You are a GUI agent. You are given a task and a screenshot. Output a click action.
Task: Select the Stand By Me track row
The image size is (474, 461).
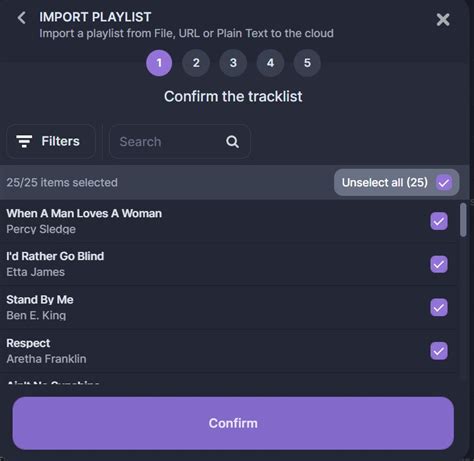pos(228,307)
